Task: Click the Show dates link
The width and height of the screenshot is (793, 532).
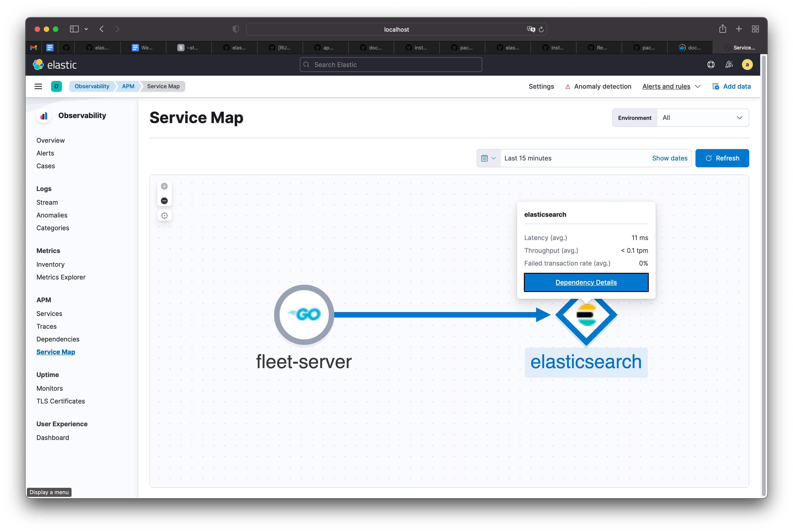Action: (669, 158)
